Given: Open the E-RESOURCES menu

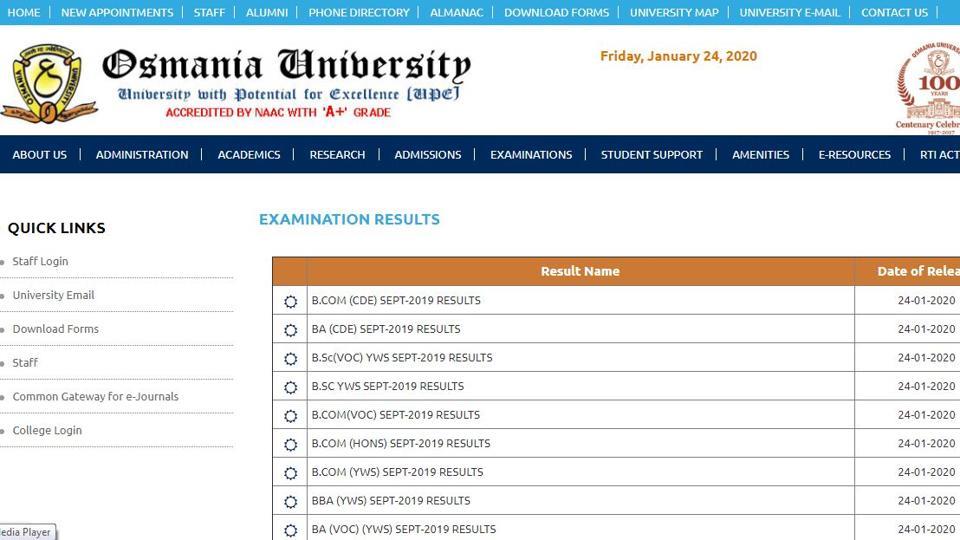Looking at the screenshot, I should tap(854, 155).
